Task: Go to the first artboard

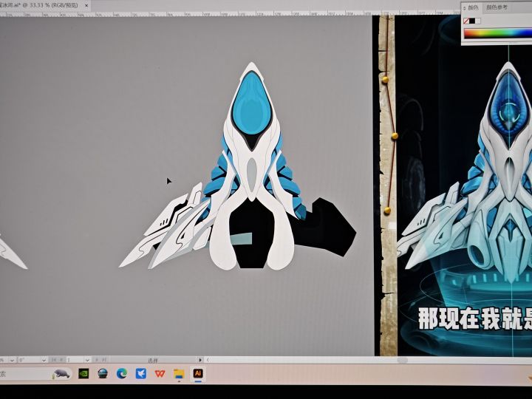Action: pyautogui.click(x=54, y=360)
